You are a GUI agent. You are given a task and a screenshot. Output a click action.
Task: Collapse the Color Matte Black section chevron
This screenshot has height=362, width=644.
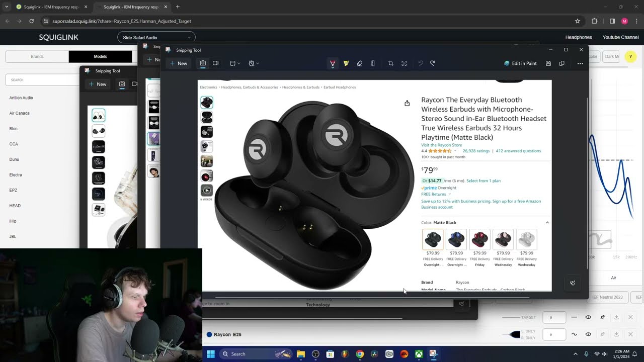[547, 223]
